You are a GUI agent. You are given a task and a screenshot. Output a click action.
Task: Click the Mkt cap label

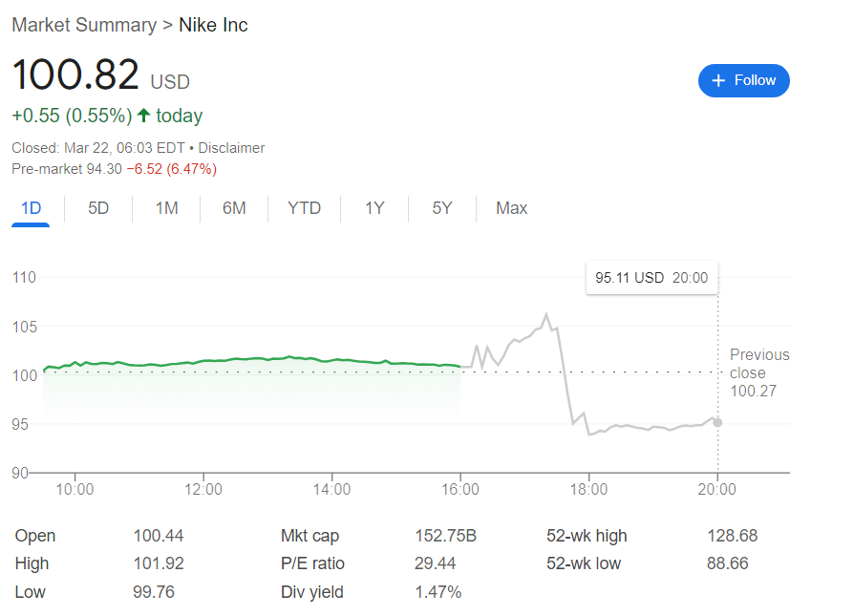coord(310,536)
